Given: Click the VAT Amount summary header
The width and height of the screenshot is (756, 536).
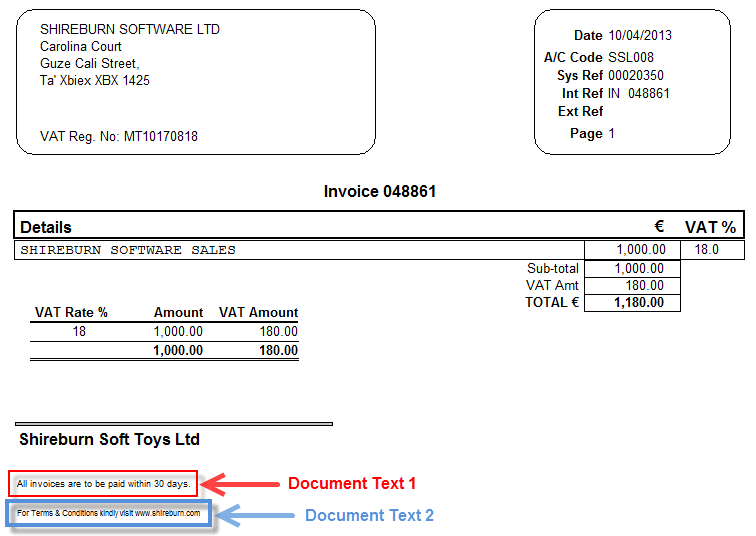Looking at the screenshot, I should click(x=258, y=312).
